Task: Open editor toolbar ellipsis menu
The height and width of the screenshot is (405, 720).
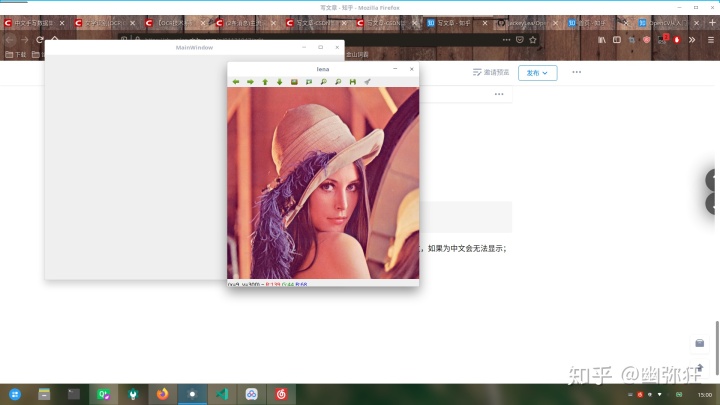Action: click(x=499, y=94)
